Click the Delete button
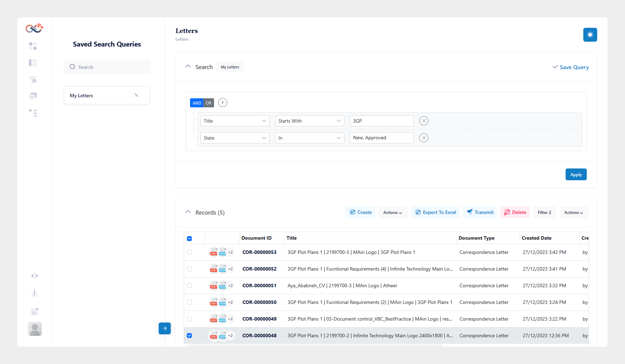 pos(515,213)
